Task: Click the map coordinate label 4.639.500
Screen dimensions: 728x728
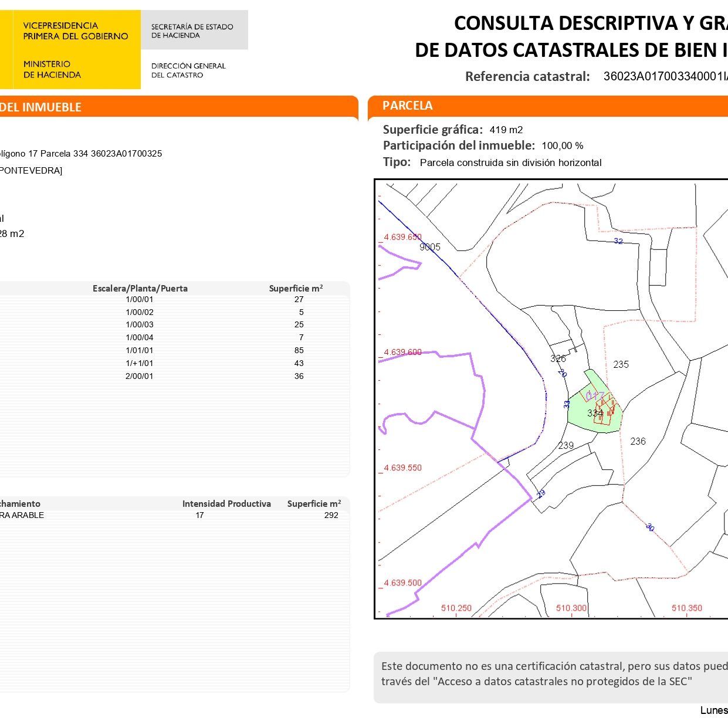Action: click(403, 583)
